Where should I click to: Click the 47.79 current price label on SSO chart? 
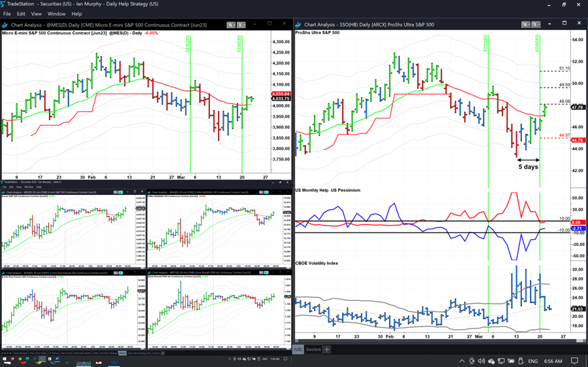(x=577, y=107)
